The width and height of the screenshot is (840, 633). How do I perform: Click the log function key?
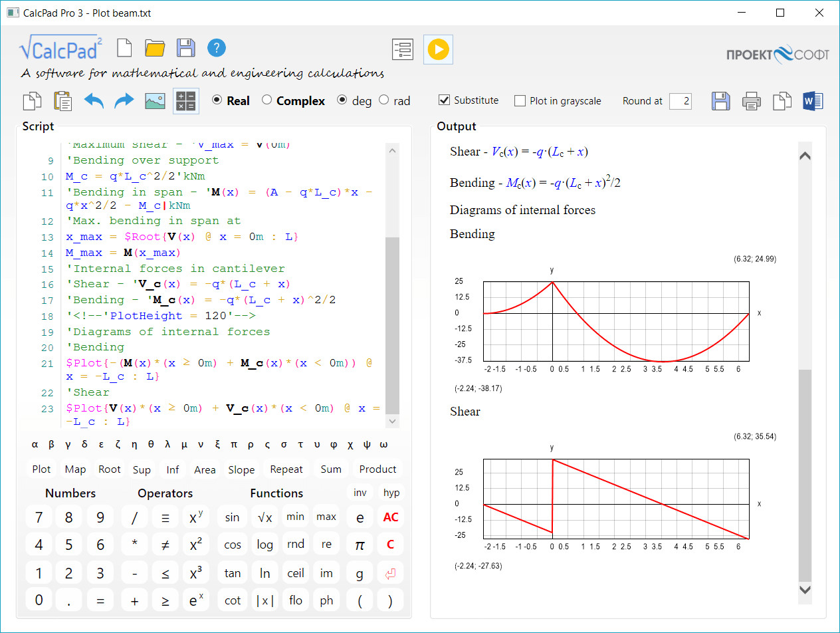click(264, 545)
